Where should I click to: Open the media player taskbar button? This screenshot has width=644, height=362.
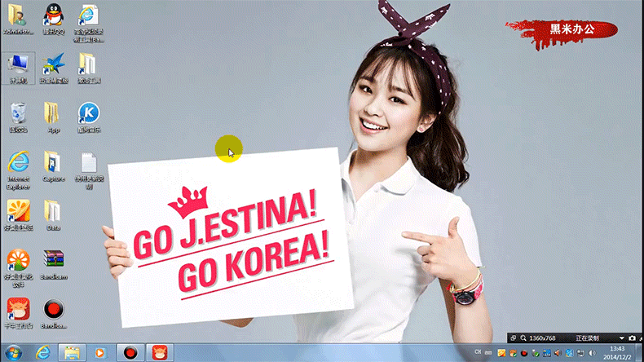pyautogui.click(x=99, y=353)
